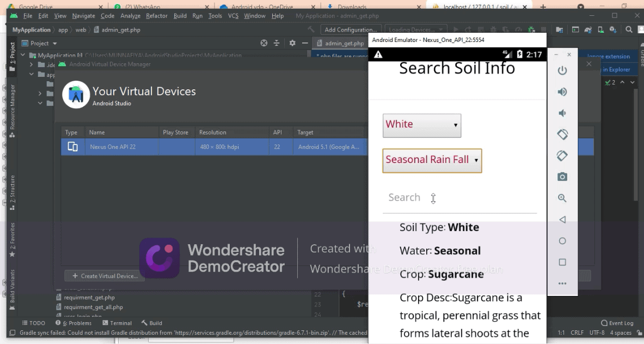Screen dimensions: 644x344
Task: Rotate emulator left using rotate icon
Action: coord(562,134)
